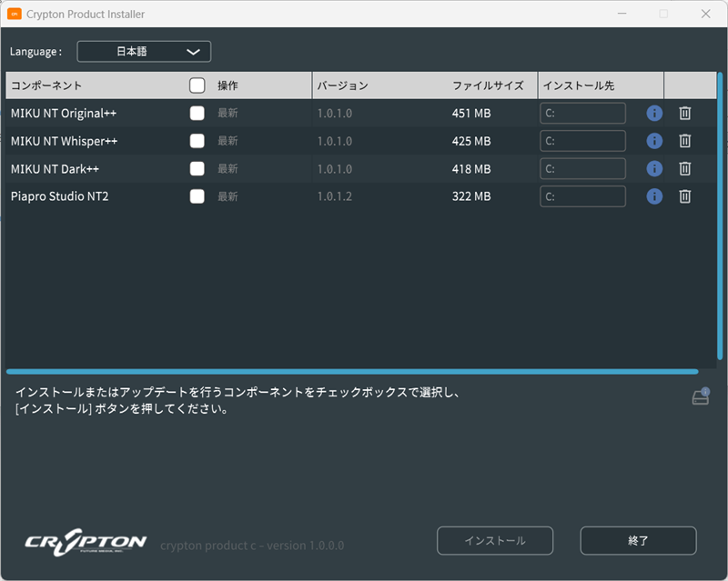This screenshot has height=581, width=728.
Task: Click the 425 MB file size
Action: tap(471, 141)
